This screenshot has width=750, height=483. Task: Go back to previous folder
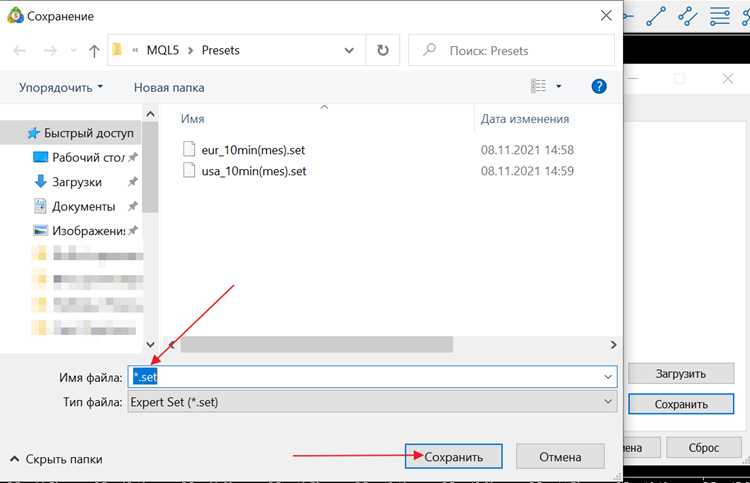tap(20, 50)
